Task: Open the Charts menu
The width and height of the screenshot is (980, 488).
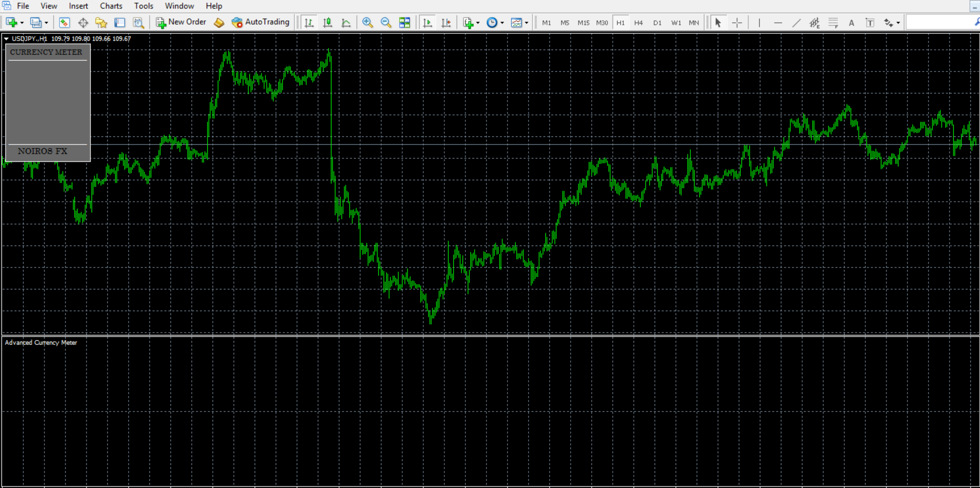Action: tap(111, 6)
